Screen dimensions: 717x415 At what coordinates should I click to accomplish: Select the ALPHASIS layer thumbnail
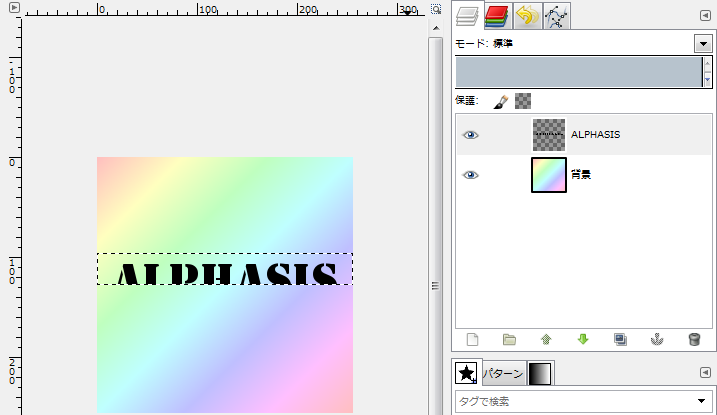pos(549,135)
